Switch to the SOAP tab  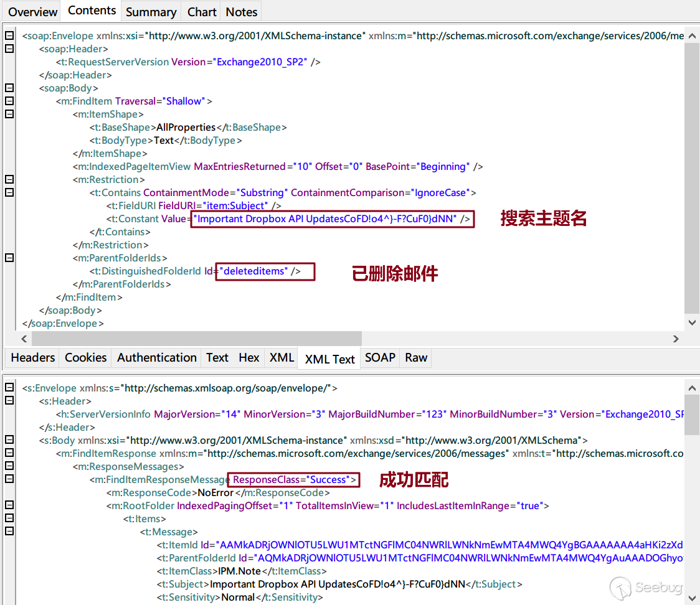click(380, 357)
